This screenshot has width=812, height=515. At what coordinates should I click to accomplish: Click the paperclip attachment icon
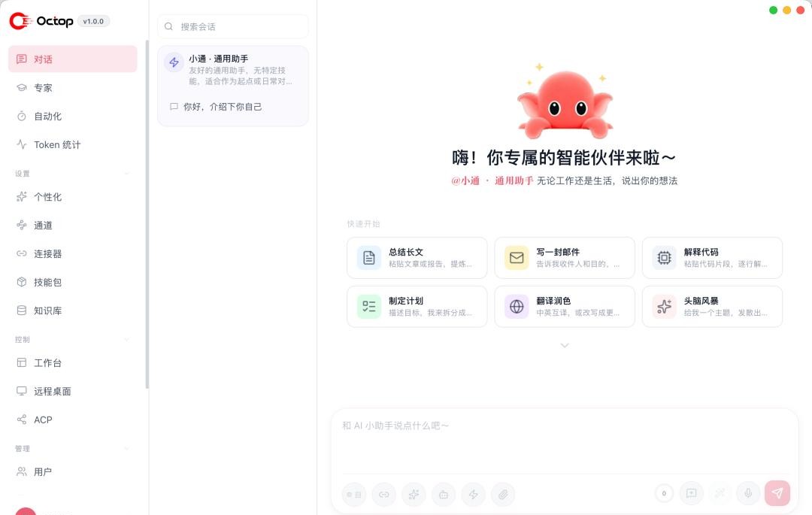pos(503,494)
